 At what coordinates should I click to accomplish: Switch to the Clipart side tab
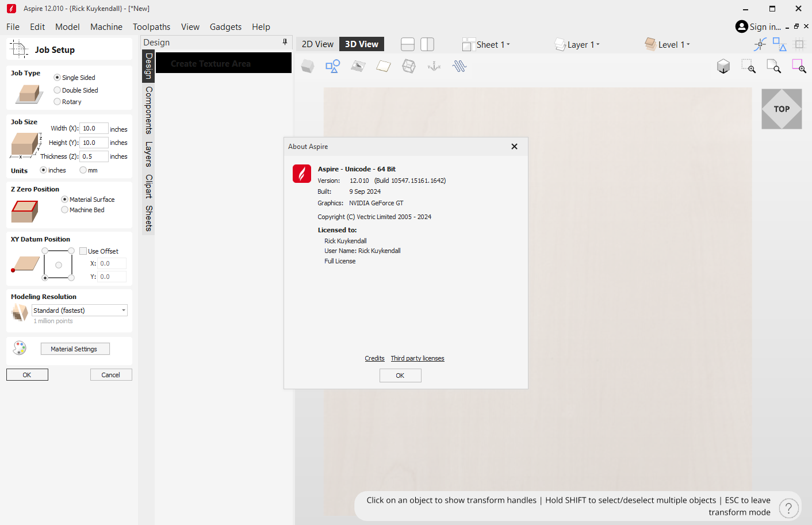point(148,186)
